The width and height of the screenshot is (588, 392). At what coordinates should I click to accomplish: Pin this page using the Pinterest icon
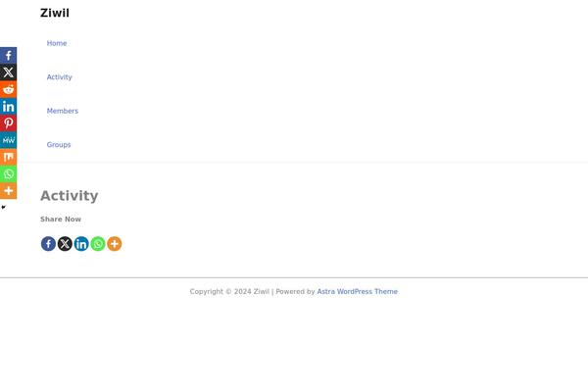click(8, 123)
